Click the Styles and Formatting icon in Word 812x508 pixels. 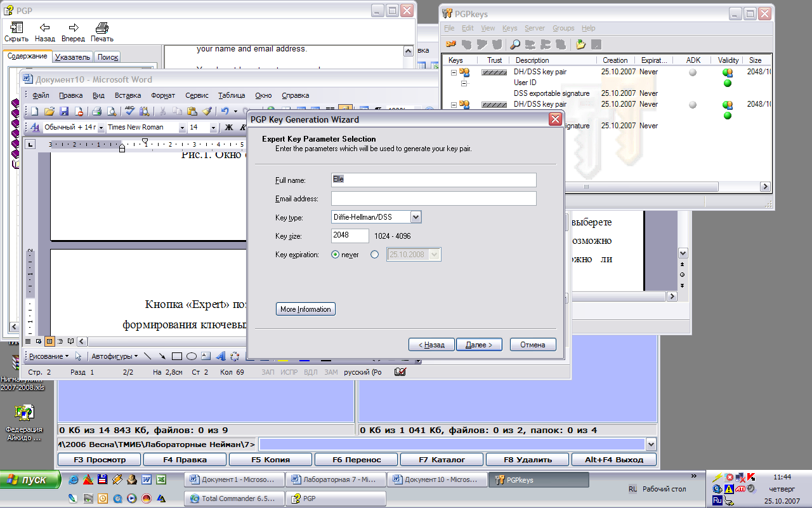[x=36, y=127]
